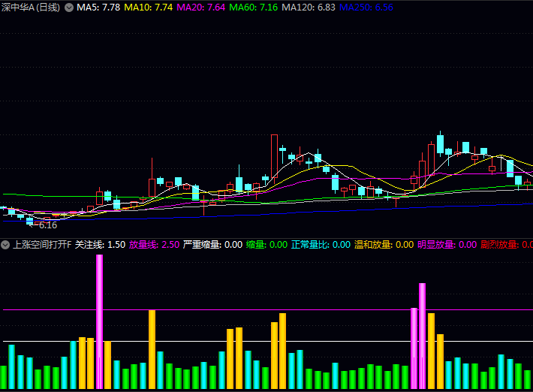The width and height of the screenshot is (533, 392).
Task: Click the 严重缩量 indicator value label
Action: (212, 244)
